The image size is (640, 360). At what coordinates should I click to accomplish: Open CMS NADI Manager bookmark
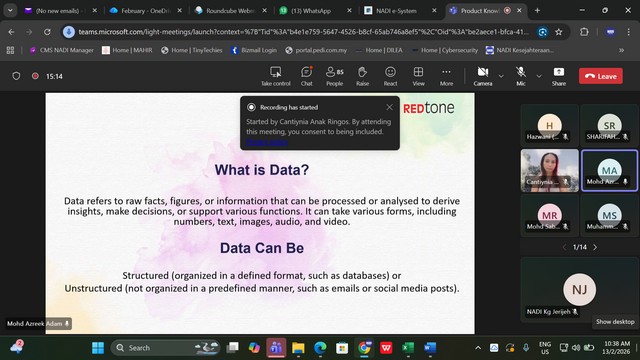click(x=62, y=50)
